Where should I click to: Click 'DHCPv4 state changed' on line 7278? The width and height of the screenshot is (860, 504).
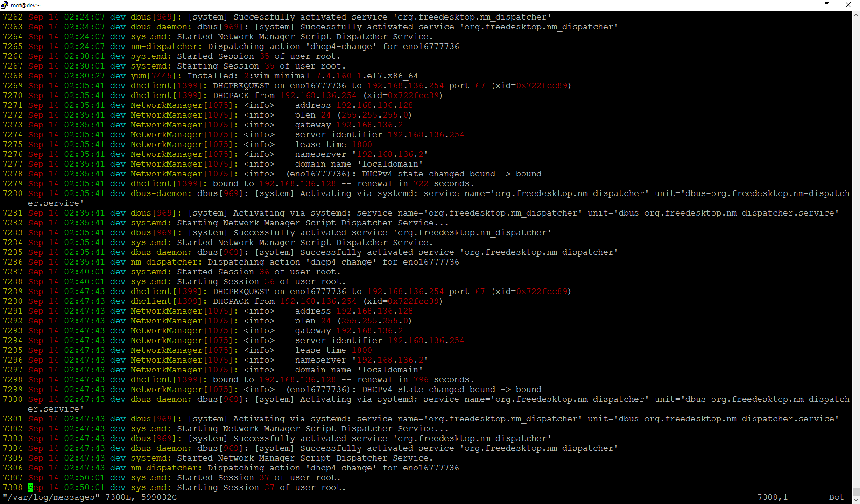(x=413, y=174)
